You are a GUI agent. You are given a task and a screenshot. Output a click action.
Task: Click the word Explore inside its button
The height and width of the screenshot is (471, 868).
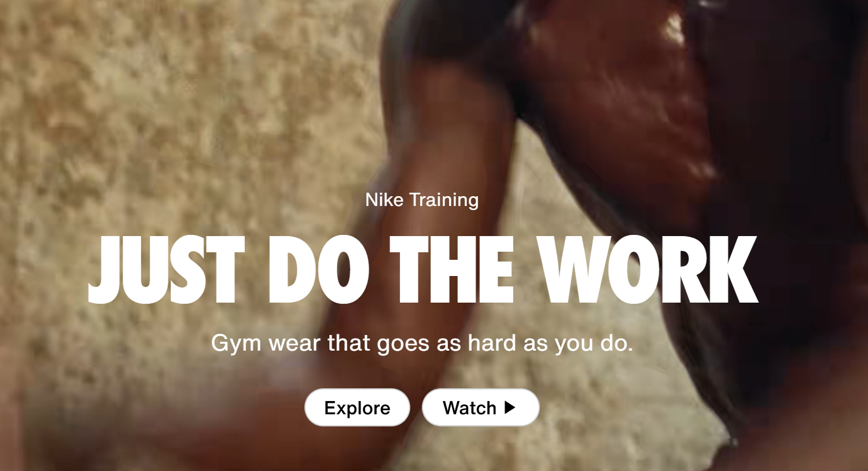pos(357,408)
